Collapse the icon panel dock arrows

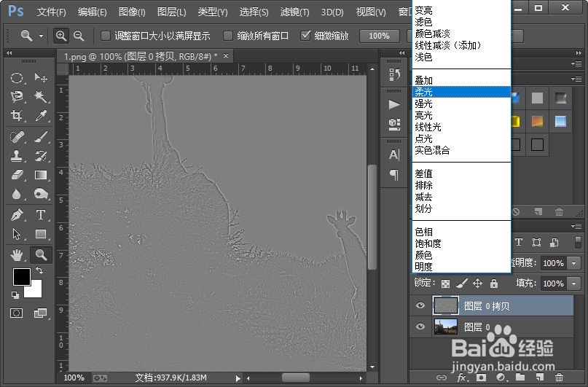click(402, 53)
